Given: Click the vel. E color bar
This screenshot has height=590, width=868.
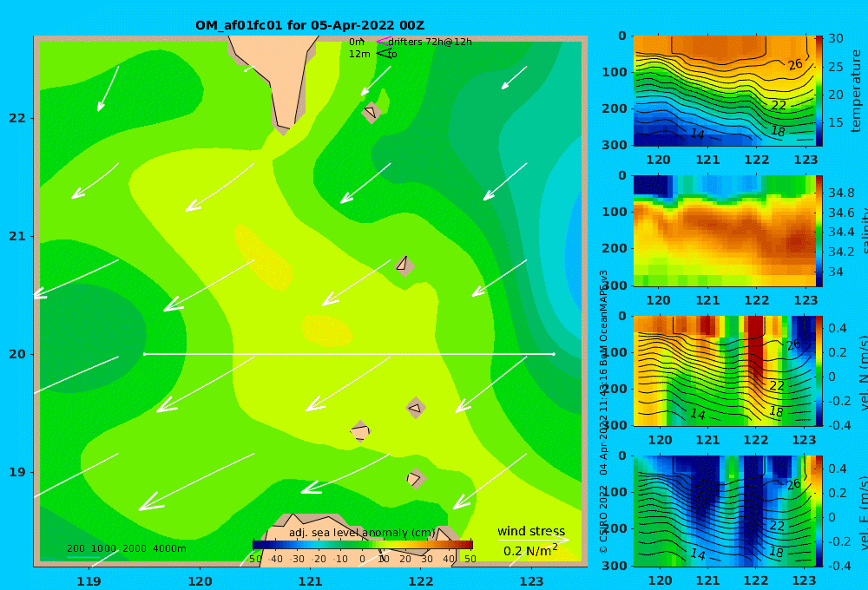Looking at the screenshot, I should [819, 511].
